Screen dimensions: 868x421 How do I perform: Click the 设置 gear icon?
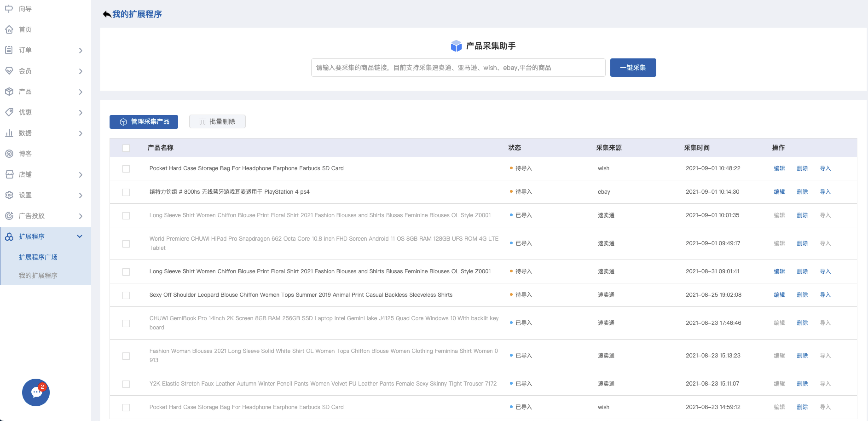pyautogui.click(x=9, y=195)
